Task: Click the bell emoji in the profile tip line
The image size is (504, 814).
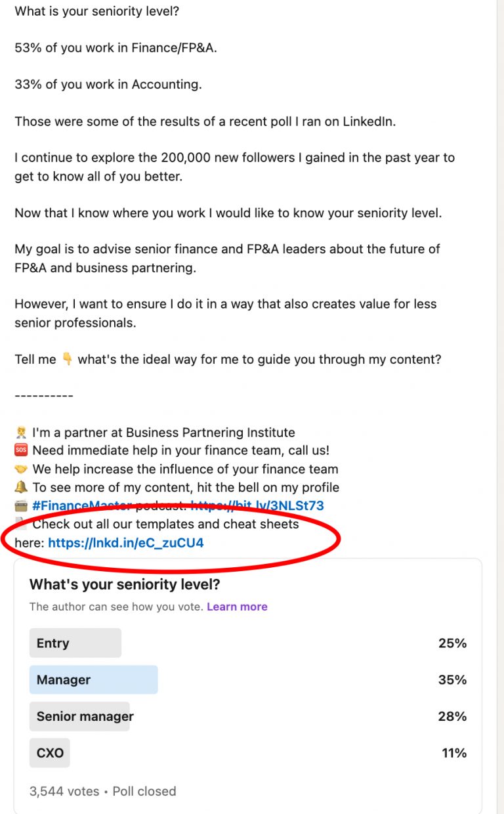Action: tap(21, 487)
